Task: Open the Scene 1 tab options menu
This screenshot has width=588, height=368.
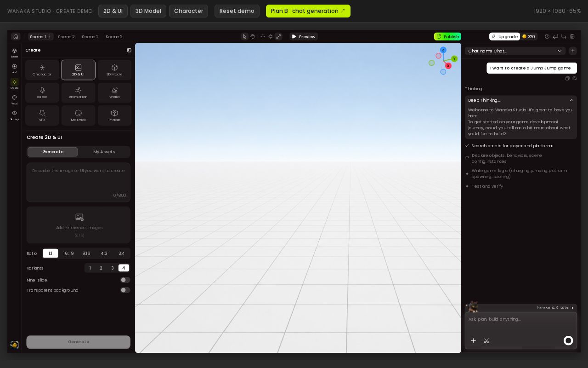Action: pos(49,36)
